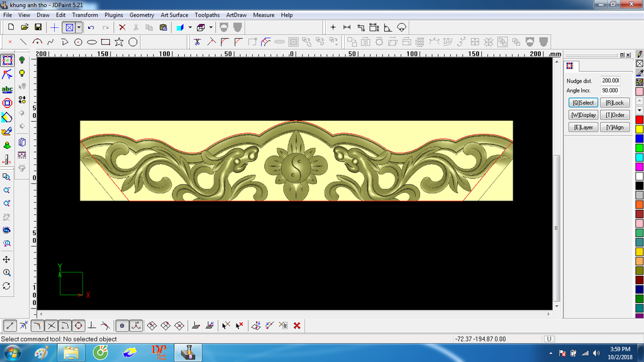The height and width of the screenshot is (362, 644).
Task: Expand the wireframe box view dropdown arrow
Action: click(x=211, y=28)
